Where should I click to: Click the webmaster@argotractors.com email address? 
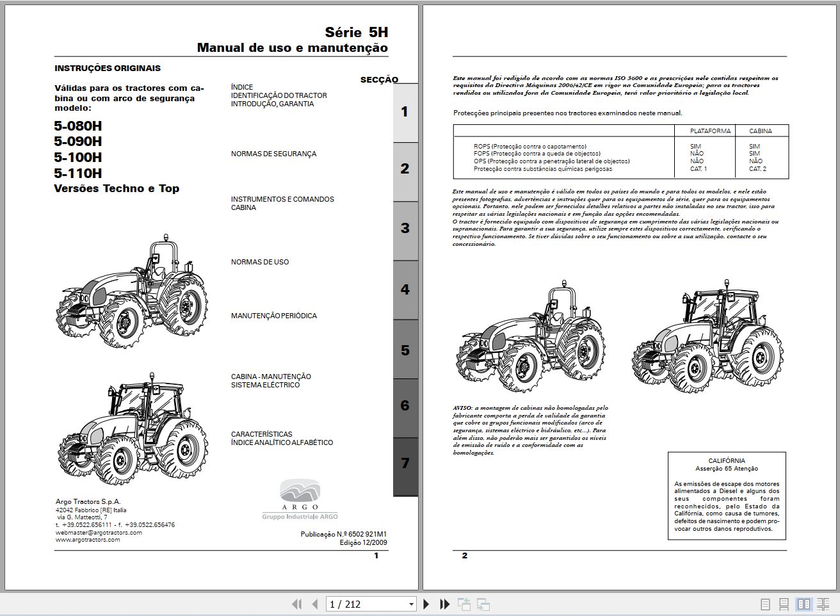(99, 532)
